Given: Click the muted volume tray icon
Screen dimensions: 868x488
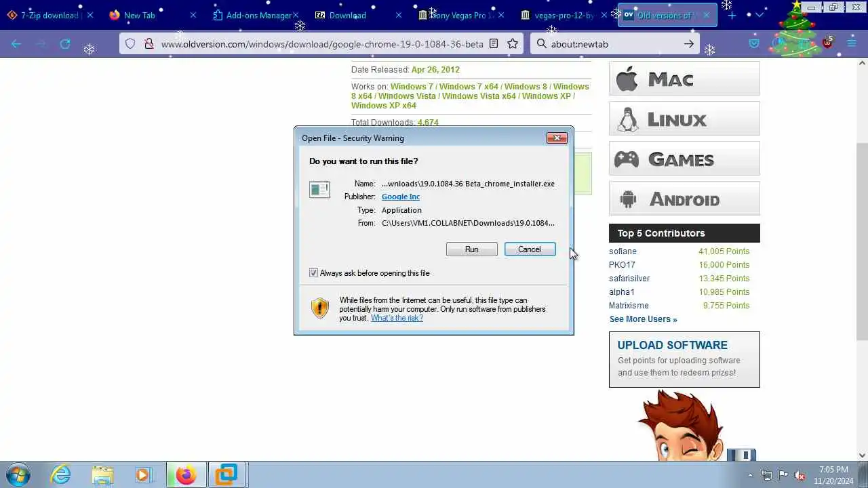Looking at the screenshot, I should click(x=800, y=475).
